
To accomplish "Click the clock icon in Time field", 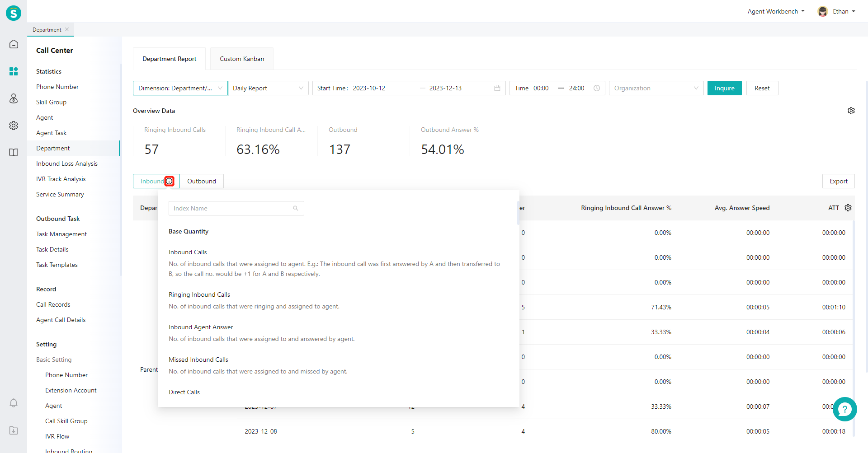I will coord(597,88).
